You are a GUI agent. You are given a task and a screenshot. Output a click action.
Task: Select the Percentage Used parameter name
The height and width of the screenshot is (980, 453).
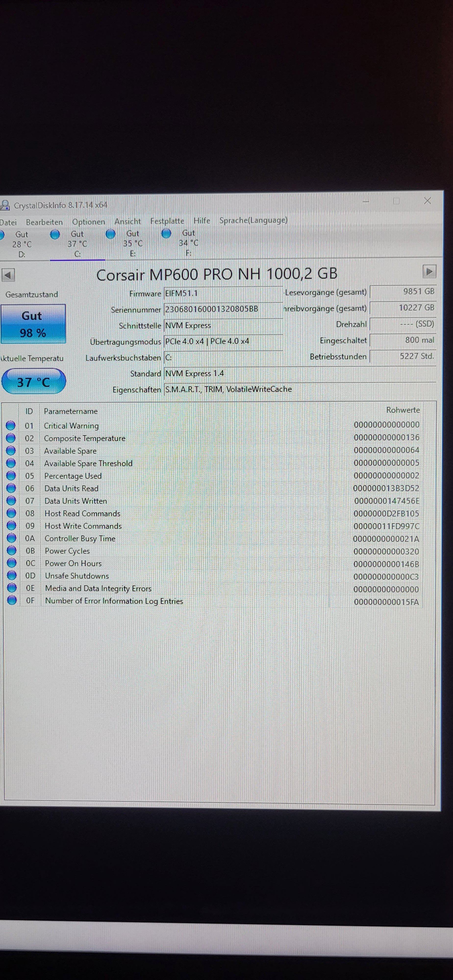[x=73, y=476]
